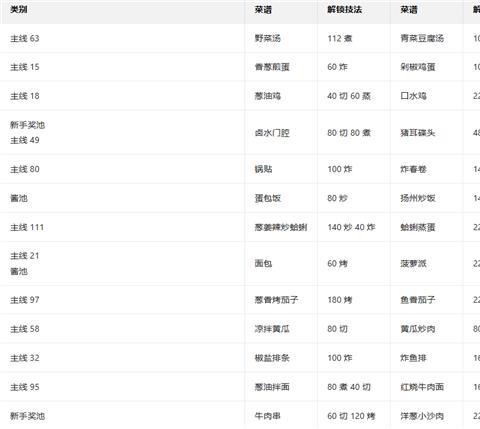Select the 40 切 60 蒸 technique cell

354,96
